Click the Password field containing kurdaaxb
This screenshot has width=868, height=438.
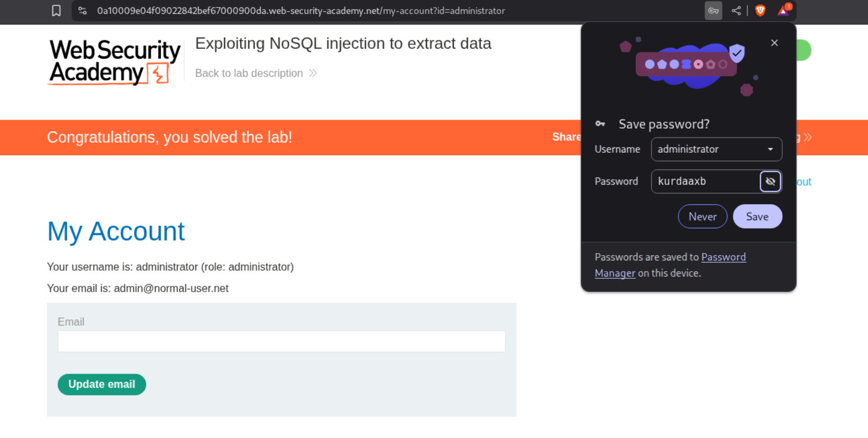click(x=704, y=181)
